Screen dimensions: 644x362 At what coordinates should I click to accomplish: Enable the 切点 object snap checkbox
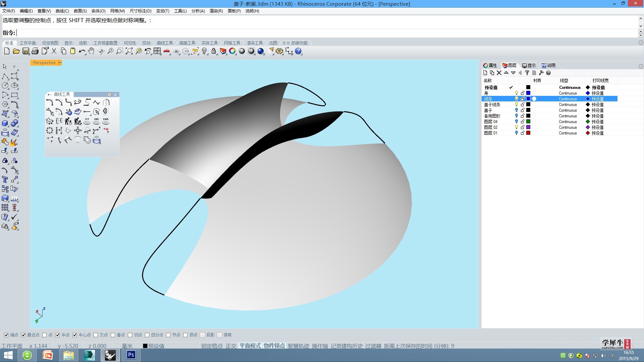click(x=130, y=335)
